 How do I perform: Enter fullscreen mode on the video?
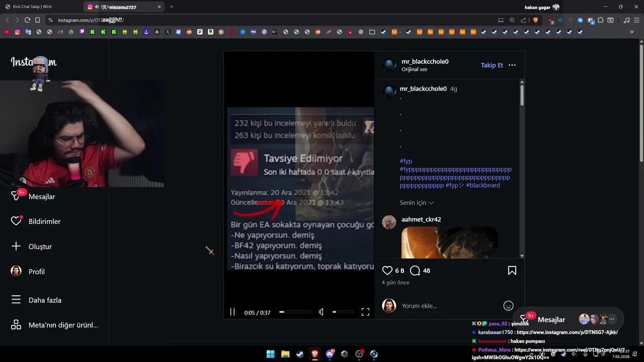[365, 312]
